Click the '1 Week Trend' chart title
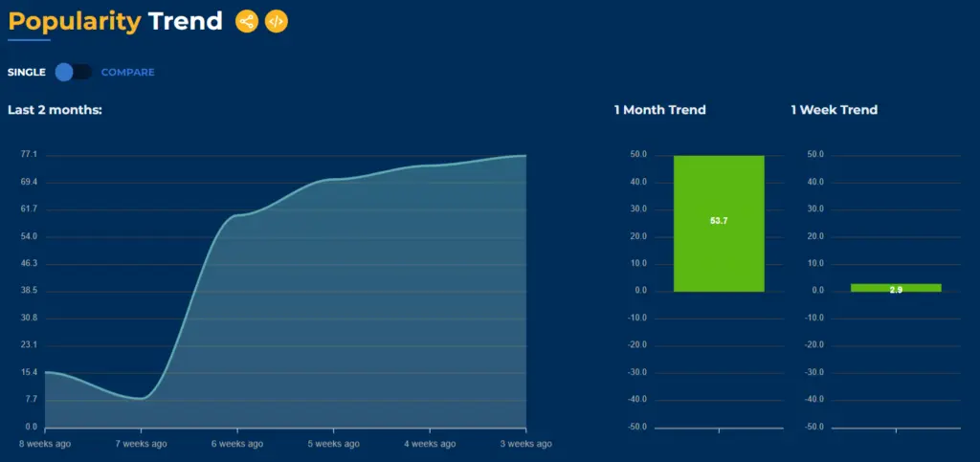 [834, 110]
